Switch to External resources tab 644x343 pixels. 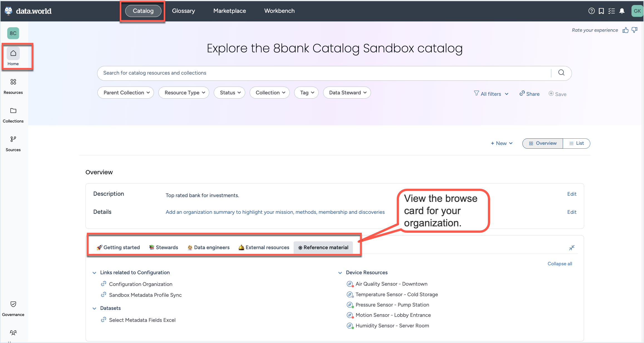tap(264, 248)
